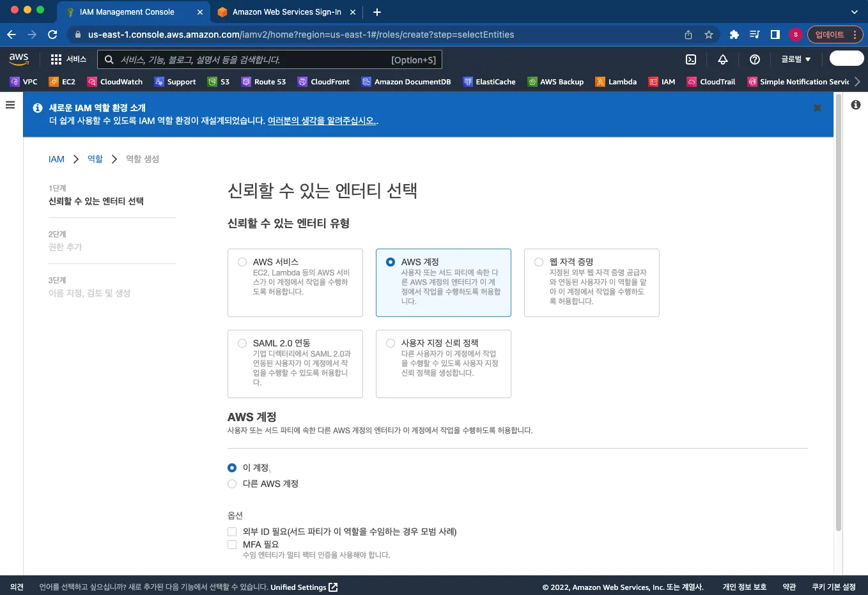Viewport: 868px width, 595px height.
Task: Open the Chrome three-dot menu
Action: pos(855,35)
